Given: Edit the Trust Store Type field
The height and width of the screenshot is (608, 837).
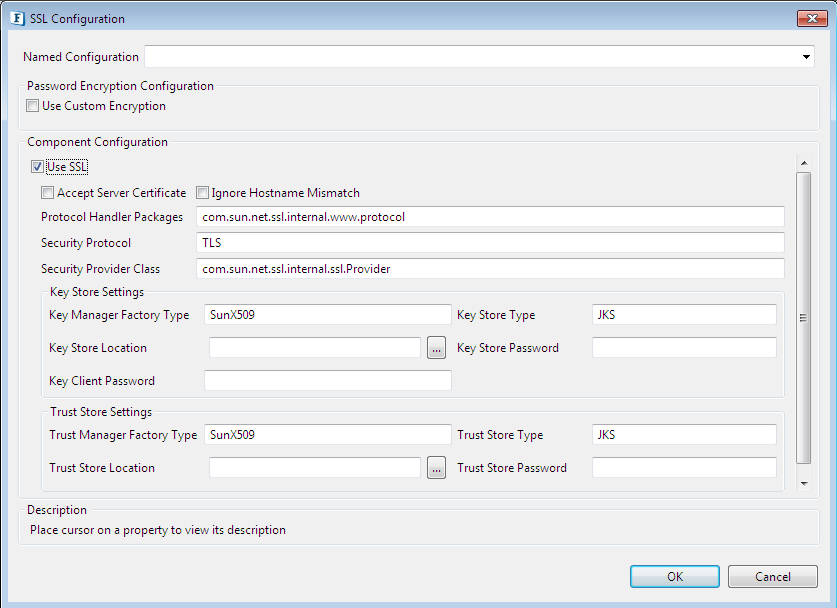Looking at the screenshot, I should pyautogui.click(x=684, y=435).
